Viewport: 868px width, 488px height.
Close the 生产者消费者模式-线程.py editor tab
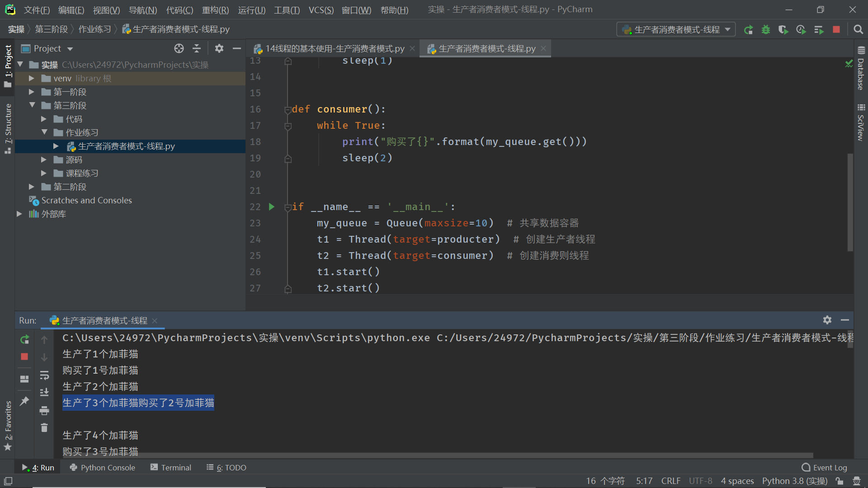[543, 48]
